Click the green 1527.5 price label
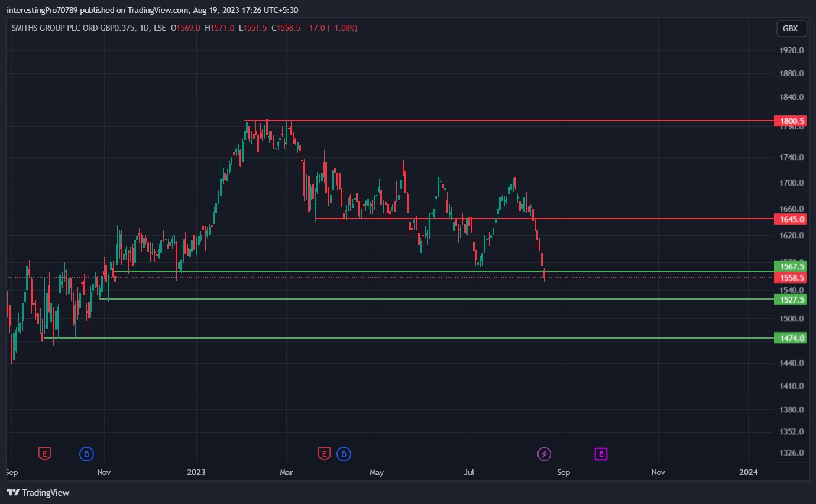 point(792,300)
